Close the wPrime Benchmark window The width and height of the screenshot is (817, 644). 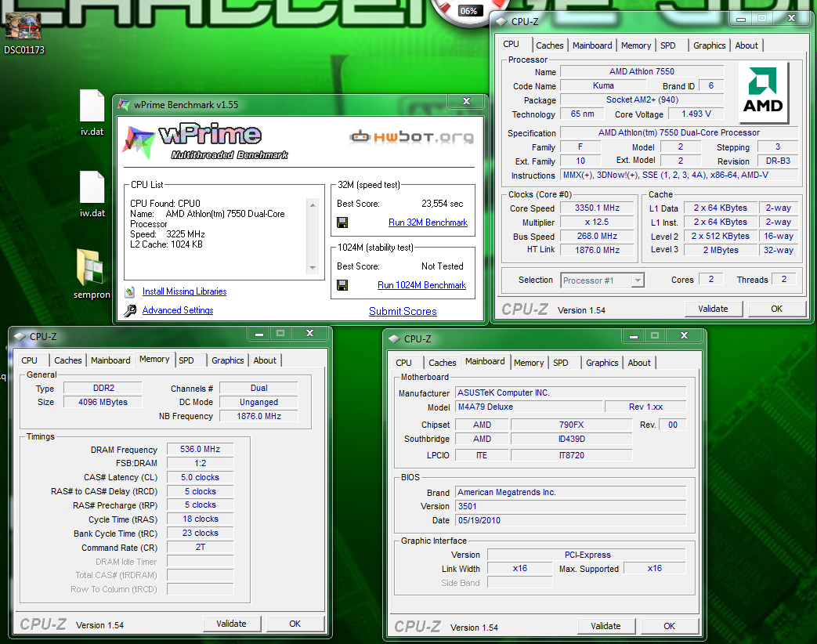(466, 101)
